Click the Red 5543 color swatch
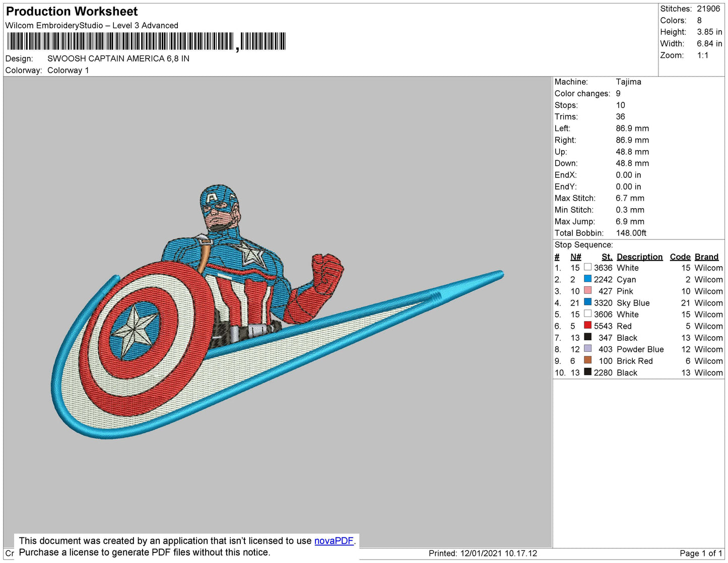The image size is (728, 563). tap(587, 325)
